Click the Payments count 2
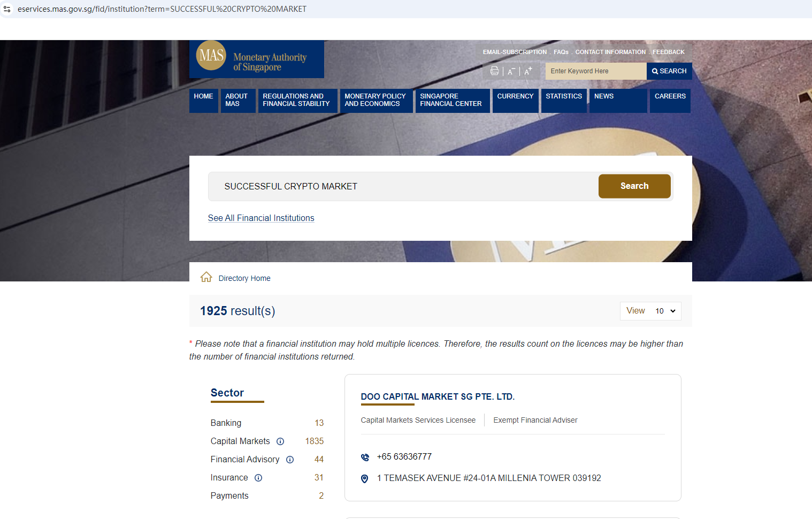 point(321,496)
